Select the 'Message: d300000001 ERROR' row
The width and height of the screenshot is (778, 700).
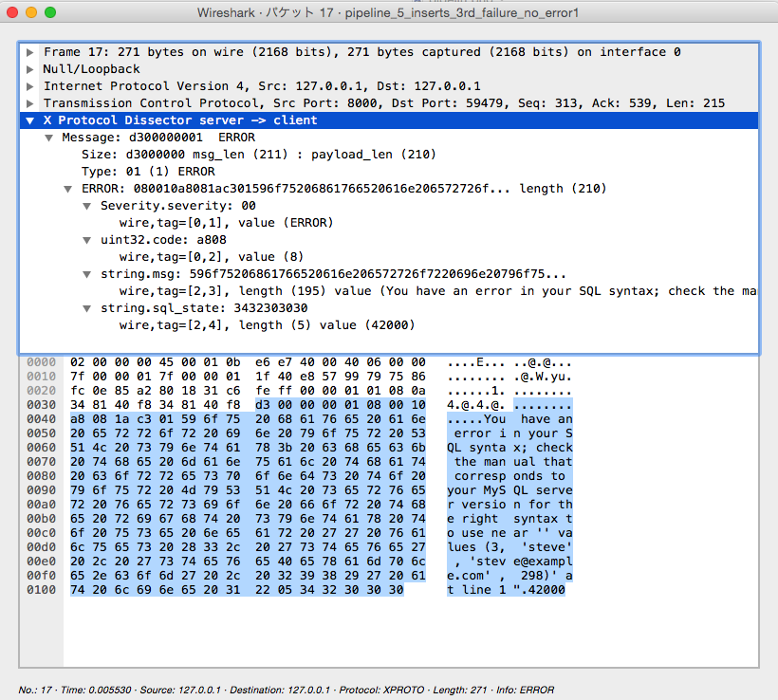(x=389, y=138)
